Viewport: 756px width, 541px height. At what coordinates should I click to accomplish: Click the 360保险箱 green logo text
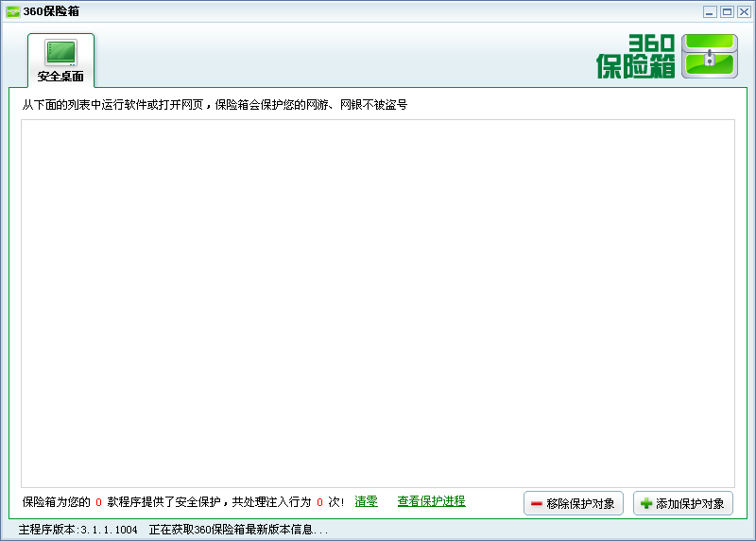point(635,56)
